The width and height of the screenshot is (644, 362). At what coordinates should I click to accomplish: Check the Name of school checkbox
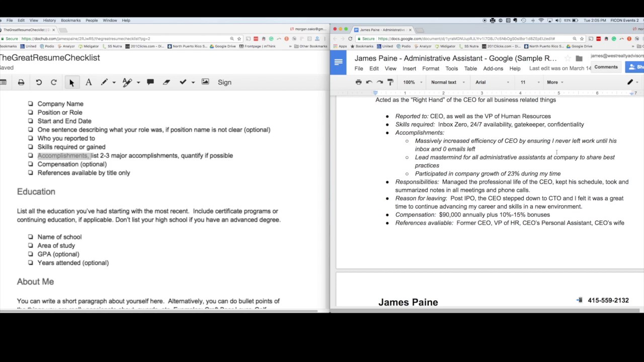[31, 237]
